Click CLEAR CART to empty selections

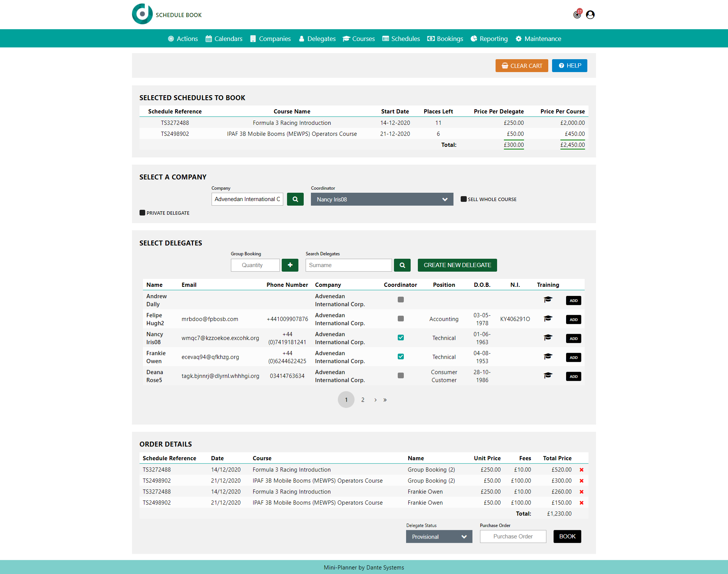coord(521,65)
